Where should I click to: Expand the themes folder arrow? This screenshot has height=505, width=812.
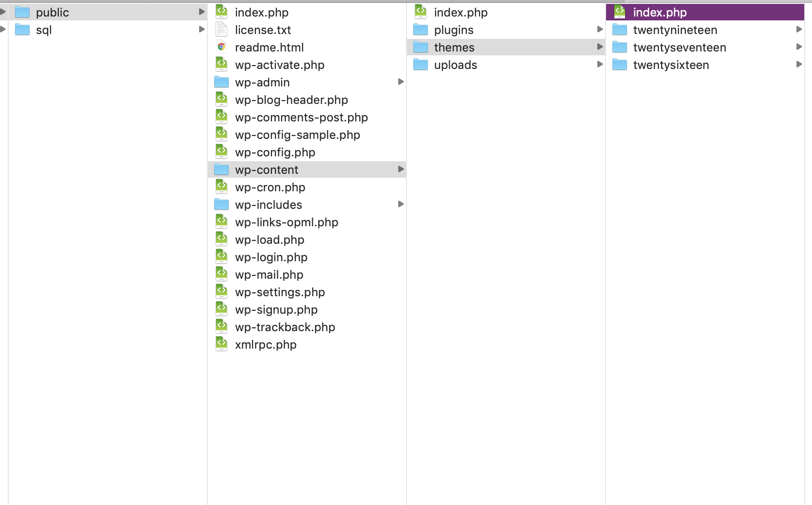(600, 47)
